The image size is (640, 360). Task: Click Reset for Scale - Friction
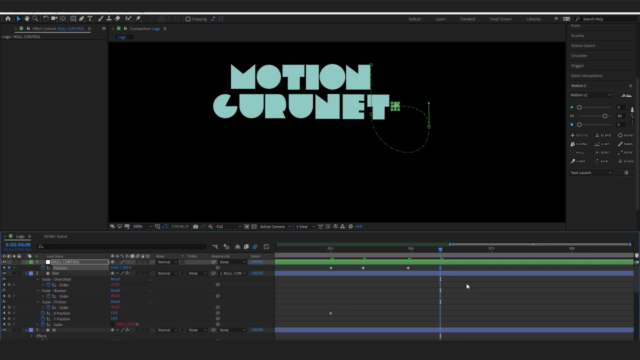tap(115, 302)
